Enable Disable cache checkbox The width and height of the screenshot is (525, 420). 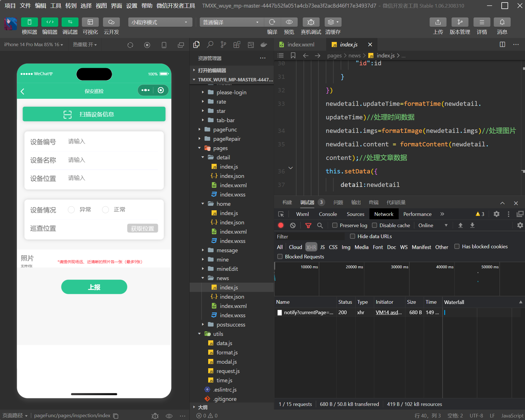tap(374, 225)
